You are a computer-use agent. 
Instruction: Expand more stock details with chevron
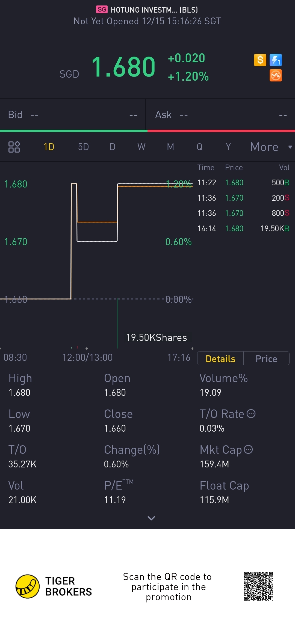coord(151,518)
